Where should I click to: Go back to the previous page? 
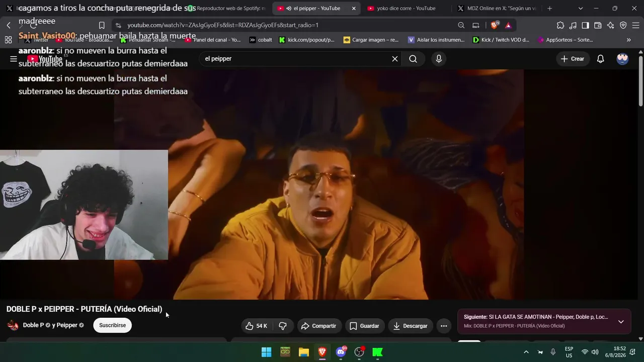(x=9, y=25)
